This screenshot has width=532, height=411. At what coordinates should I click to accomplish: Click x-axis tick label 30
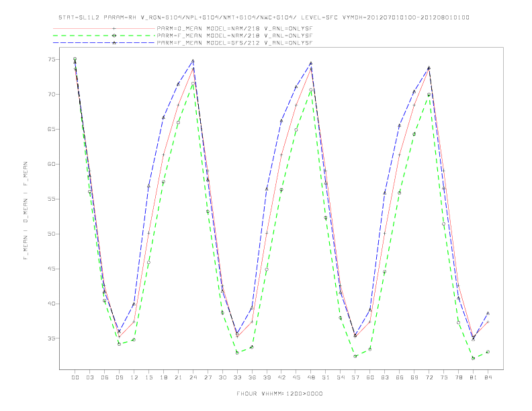coord(222,377)
